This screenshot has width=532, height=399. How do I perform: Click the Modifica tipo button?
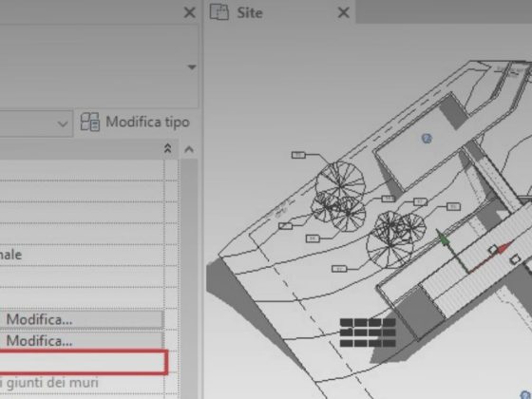pos(135,122)
